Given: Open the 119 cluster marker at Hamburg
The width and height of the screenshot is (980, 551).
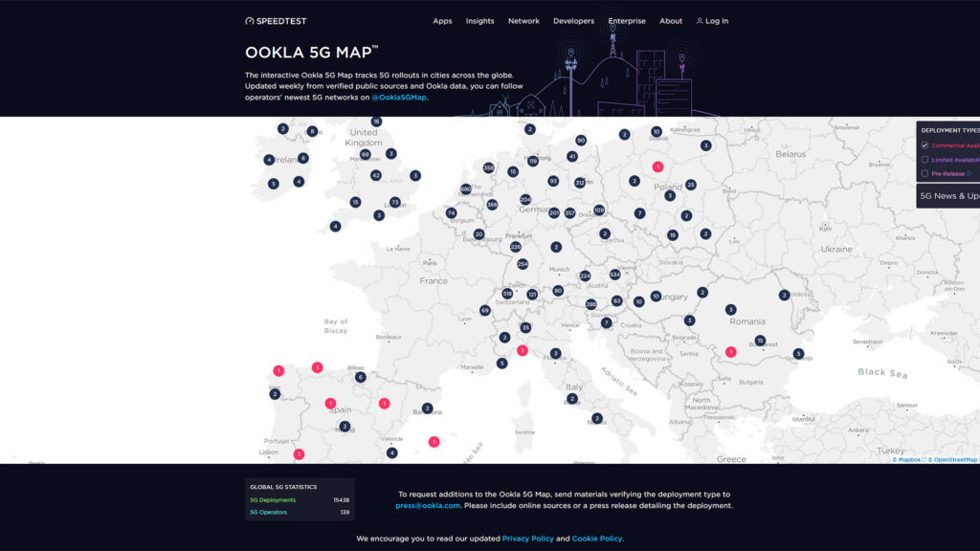Looking at the screenshot, I should click(x=532, y=161).
